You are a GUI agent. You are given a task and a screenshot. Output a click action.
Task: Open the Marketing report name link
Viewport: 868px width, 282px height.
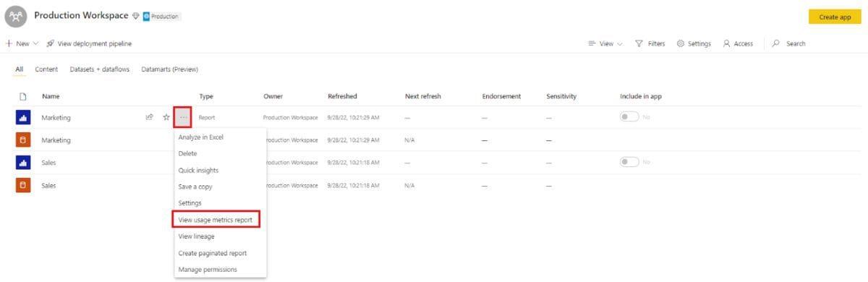click(x=56, y=117)
